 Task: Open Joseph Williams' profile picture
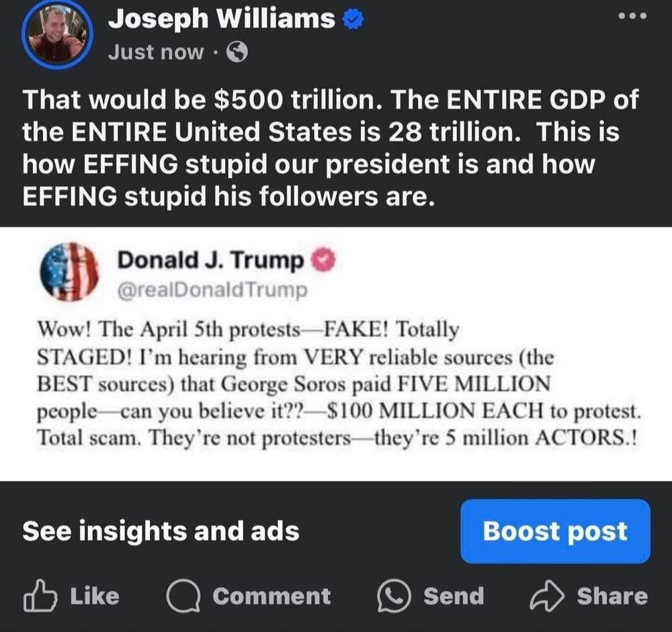[x=57, y=35]
